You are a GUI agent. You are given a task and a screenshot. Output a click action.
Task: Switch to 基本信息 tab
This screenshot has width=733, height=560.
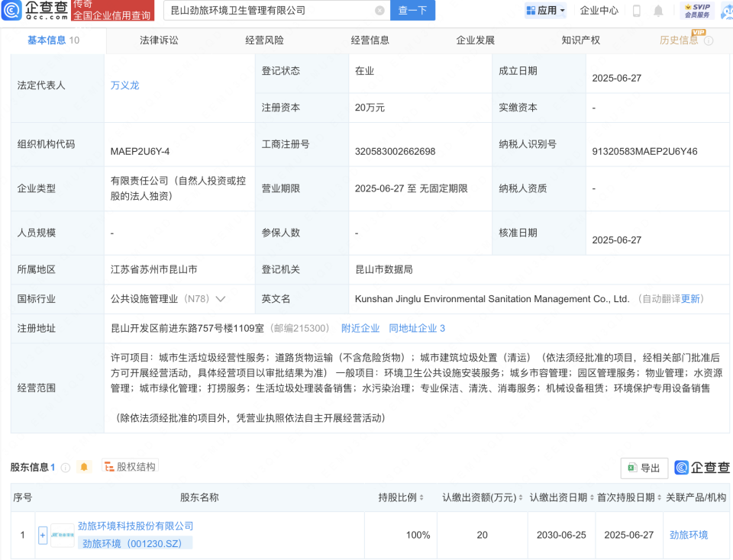click(53, 40)
